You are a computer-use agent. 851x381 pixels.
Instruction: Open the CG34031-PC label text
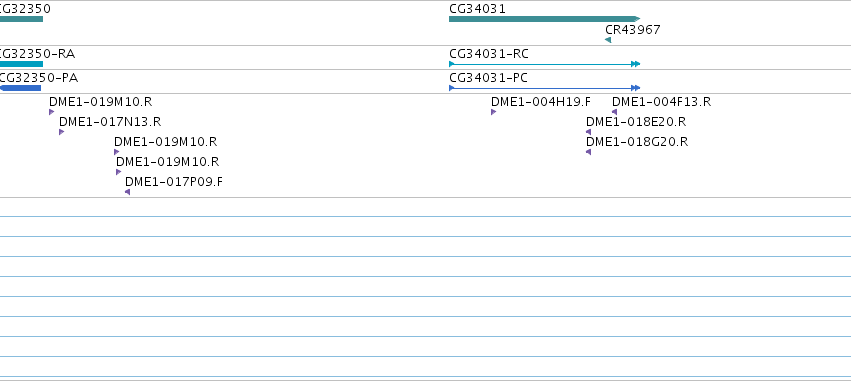click(x=488, y=78)
